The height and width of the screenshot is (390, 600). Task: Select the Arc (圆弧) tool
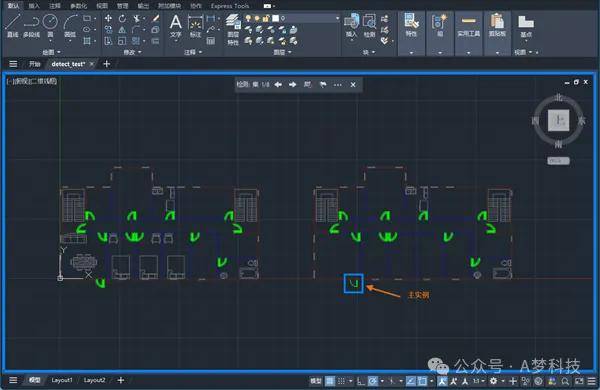tap(70, 25)
